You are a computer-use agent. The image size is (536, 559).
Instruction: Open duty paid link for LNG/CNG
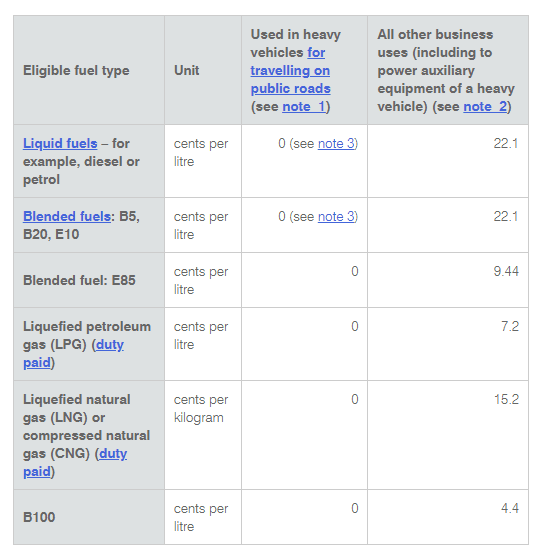click(75, 462)
